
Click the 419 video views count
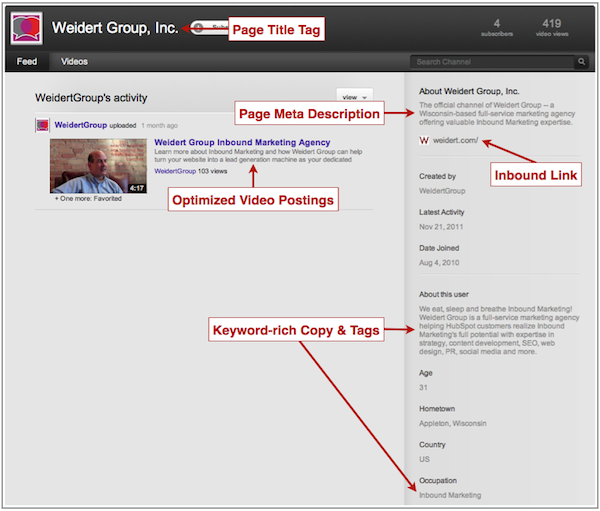tap(551, 28)
